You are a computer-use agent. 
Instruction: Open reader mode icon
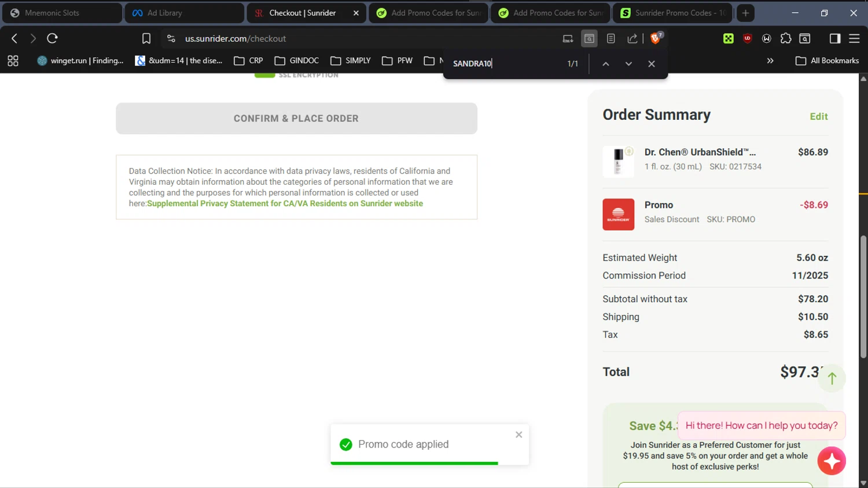tap(611, 39)
